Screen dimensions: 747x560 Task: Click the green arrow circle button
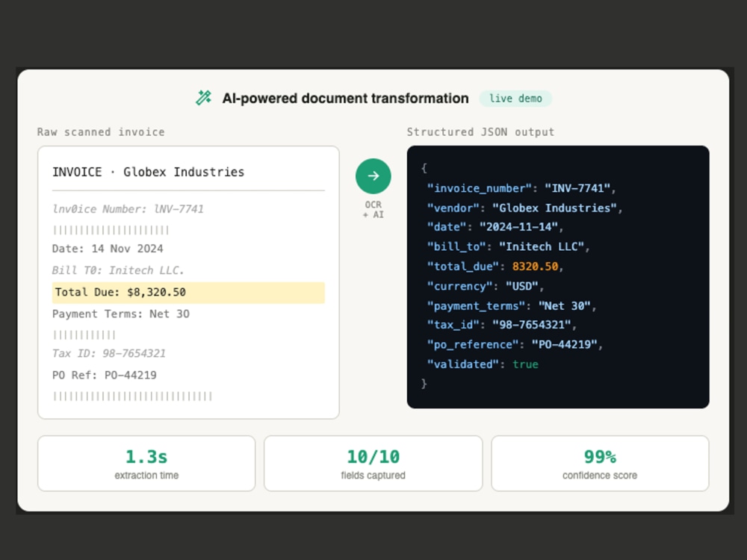(373, 176)
